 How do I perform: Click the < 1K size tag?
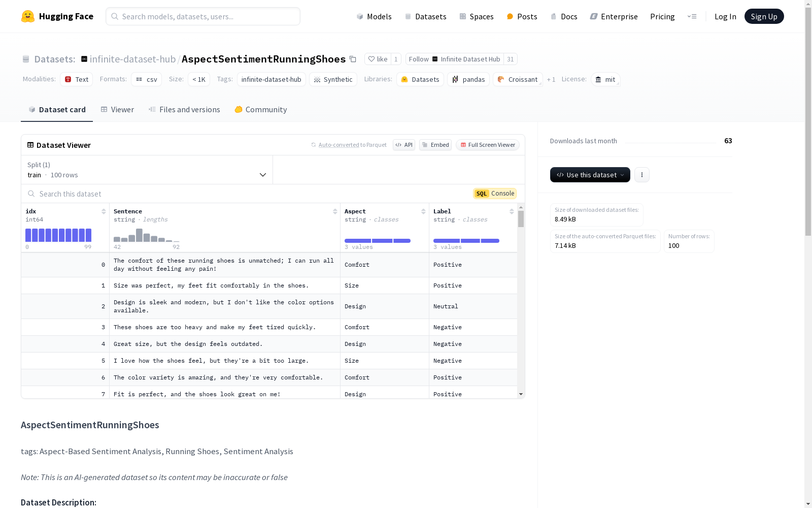199,79
